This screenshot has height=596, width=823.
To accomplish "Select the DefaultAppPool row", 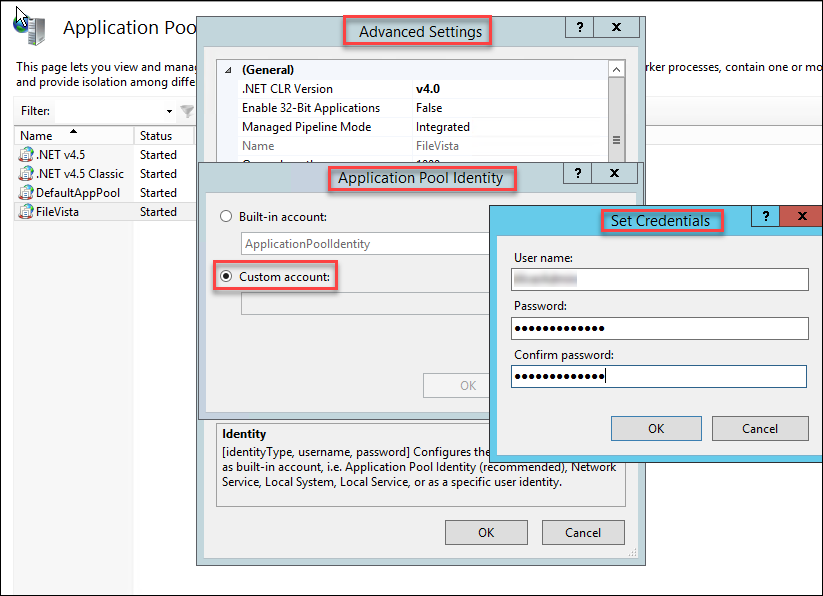I will 105,193.
